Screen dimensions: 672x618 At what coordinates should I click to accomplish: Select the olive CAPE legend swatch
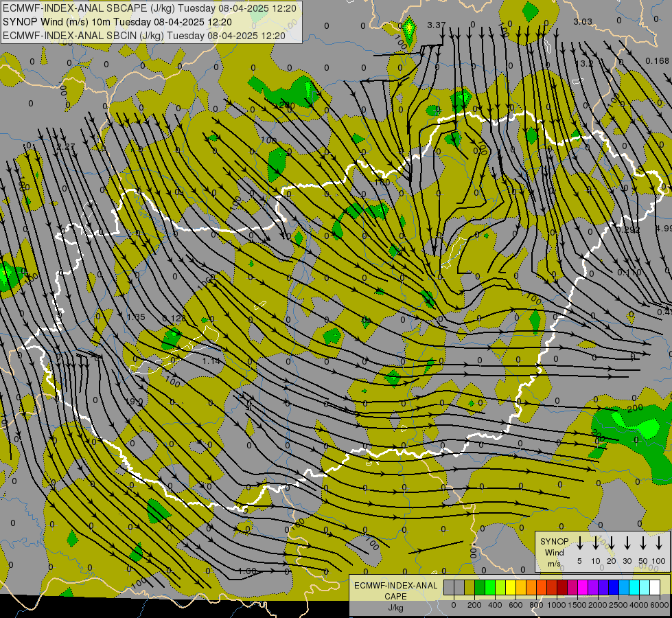click(x=470, y=587)
